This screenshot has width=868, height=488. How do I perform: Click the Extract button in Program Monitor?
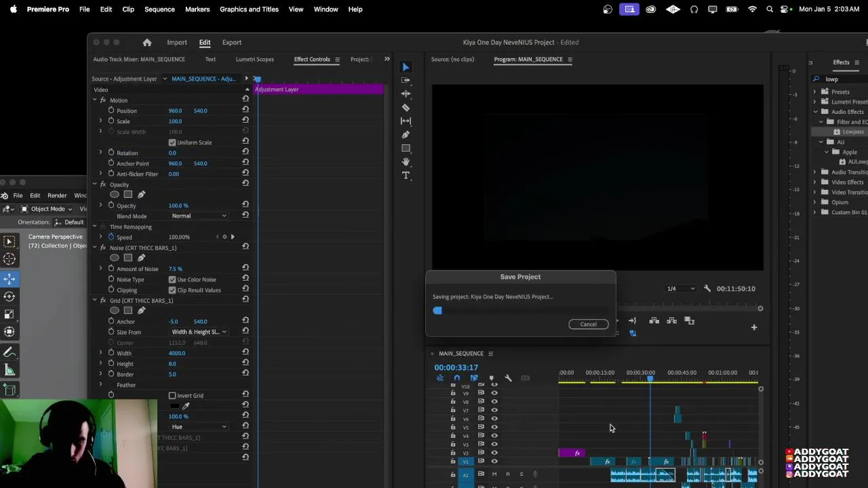(x=671, y=321)
